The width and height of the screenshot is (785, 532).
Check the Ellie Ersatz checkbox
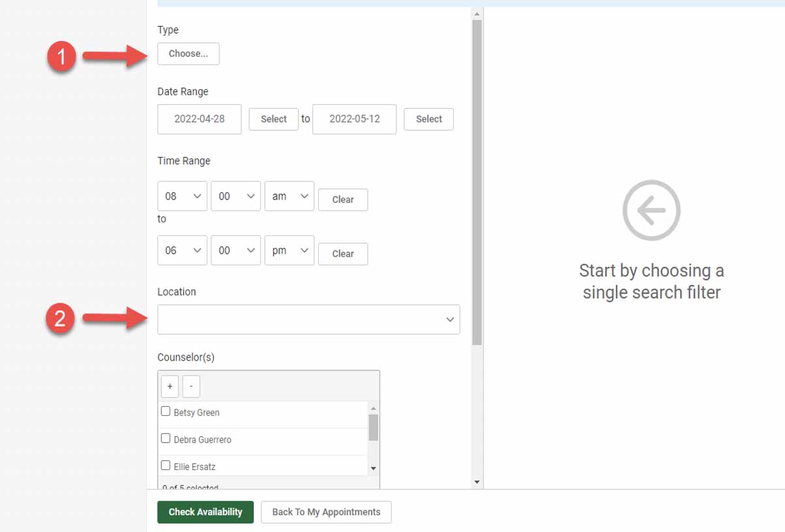click(166, 465)
